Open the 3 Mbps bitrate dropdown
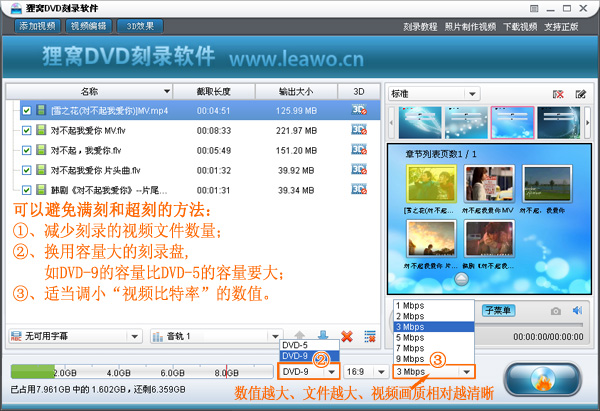The height and width of the screenshot is (411, 600). (434, 372)
